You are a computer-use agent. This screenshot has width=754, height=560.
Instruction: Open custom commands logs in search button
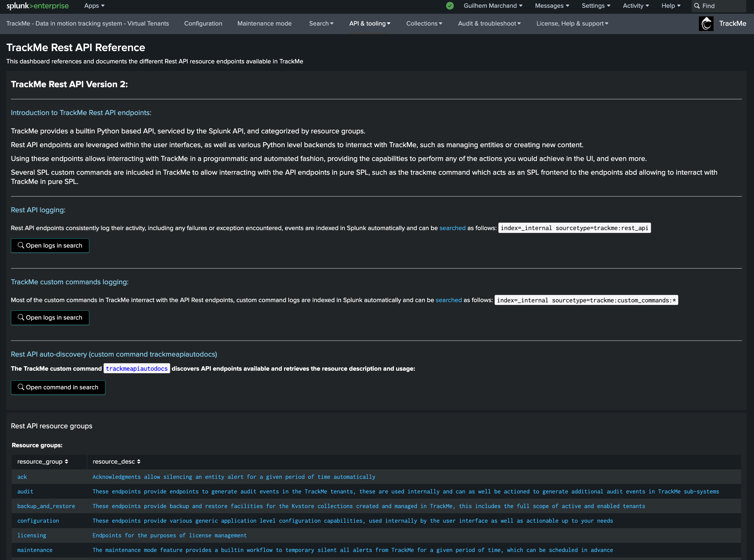(50, 318)
